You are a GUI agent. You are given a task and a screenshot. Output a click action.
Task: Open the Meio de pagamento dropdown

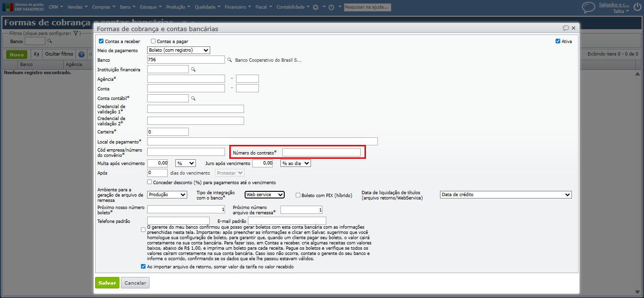[x=179, y=50]
